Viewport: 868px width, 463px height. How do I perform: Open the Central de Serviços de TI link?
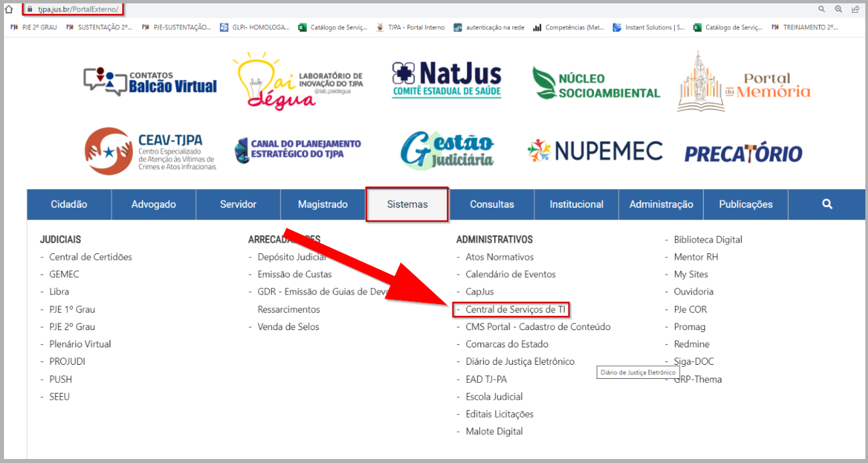coord(515,309)
